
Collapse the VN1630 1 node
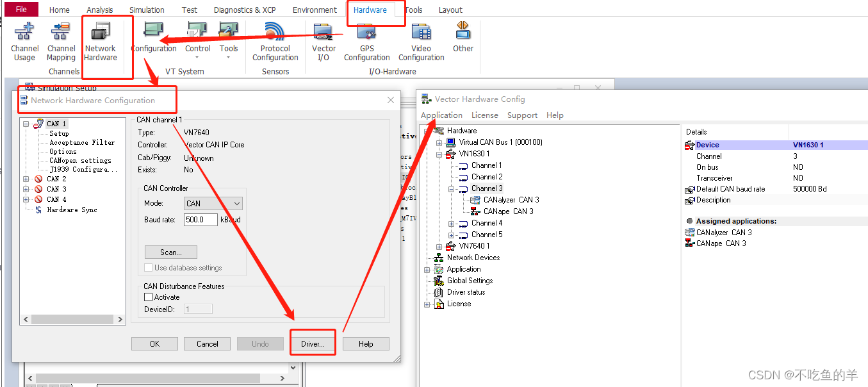click(x=439, y=154)
